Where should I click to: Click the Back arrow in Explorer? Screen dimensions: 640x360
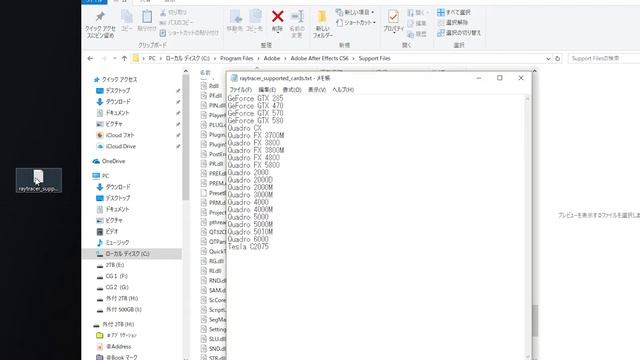coord(90,58)
